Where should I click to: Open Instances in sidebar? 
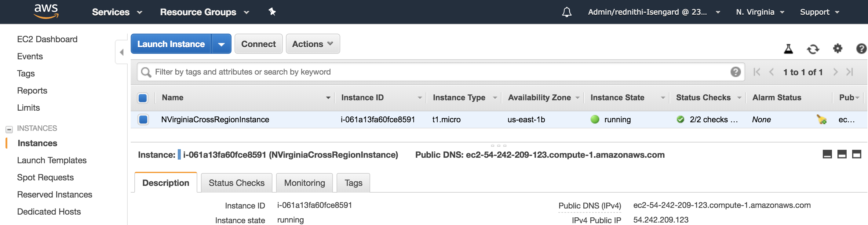[x=37, y=143]
